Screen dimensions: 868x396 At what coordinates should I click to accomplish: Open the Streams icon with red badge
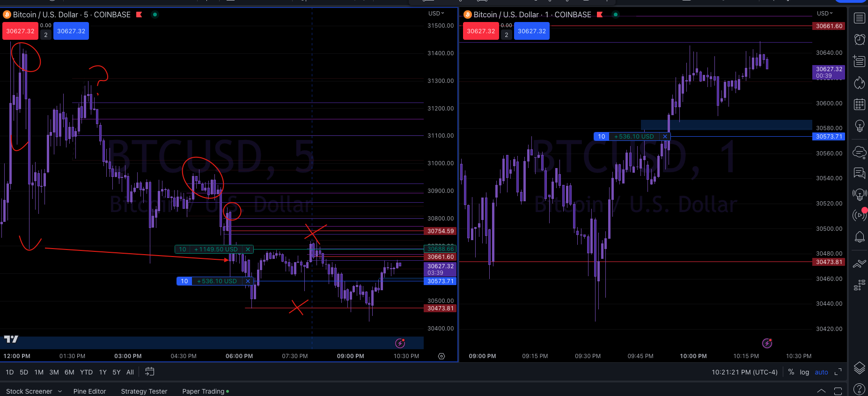point(859,215)
